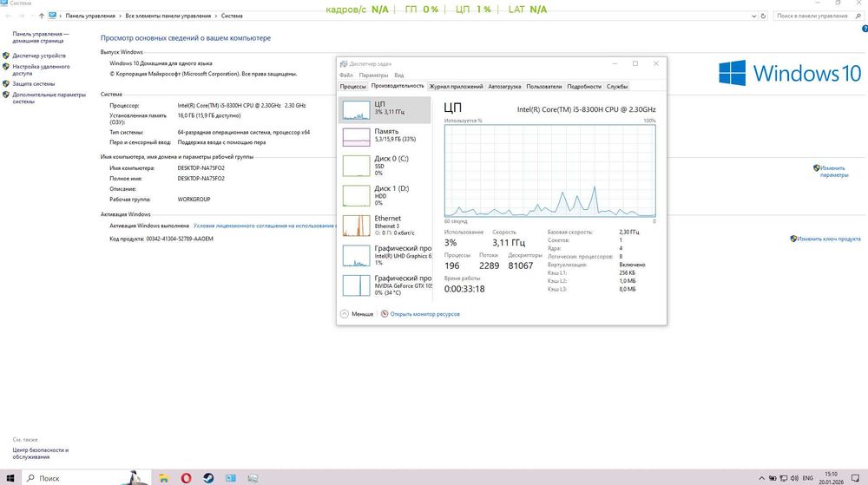Refresh the Control Panel address bar
Viewport: 868px width, 485px height.
pos(763,16)
